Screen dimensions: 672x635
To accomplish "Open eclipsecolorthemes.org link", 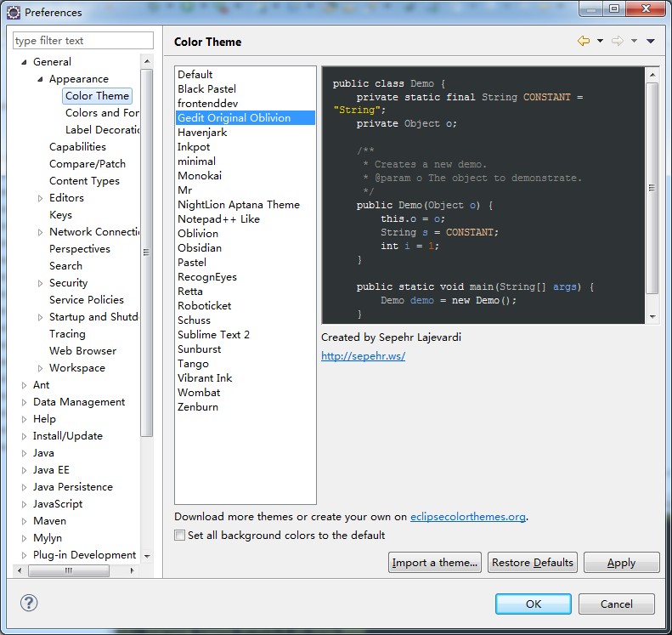I will [x=467, y=517].
